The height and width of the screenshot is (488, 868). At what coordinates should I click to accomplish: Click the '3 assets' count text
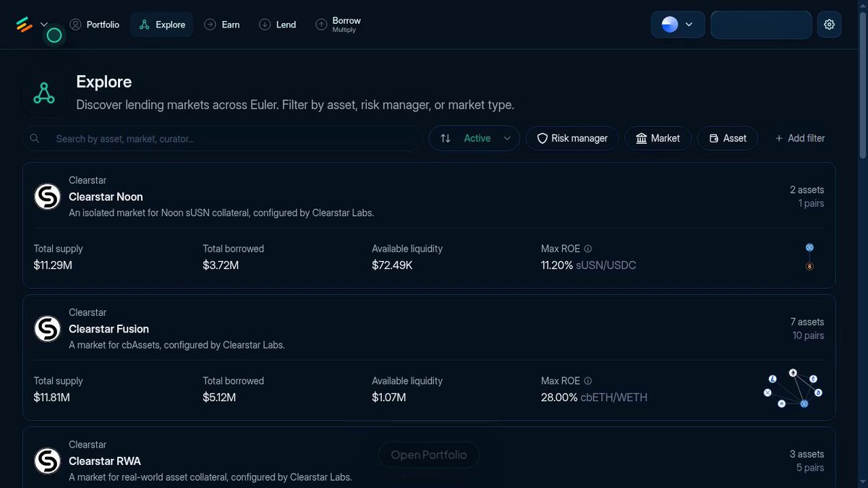807,455
